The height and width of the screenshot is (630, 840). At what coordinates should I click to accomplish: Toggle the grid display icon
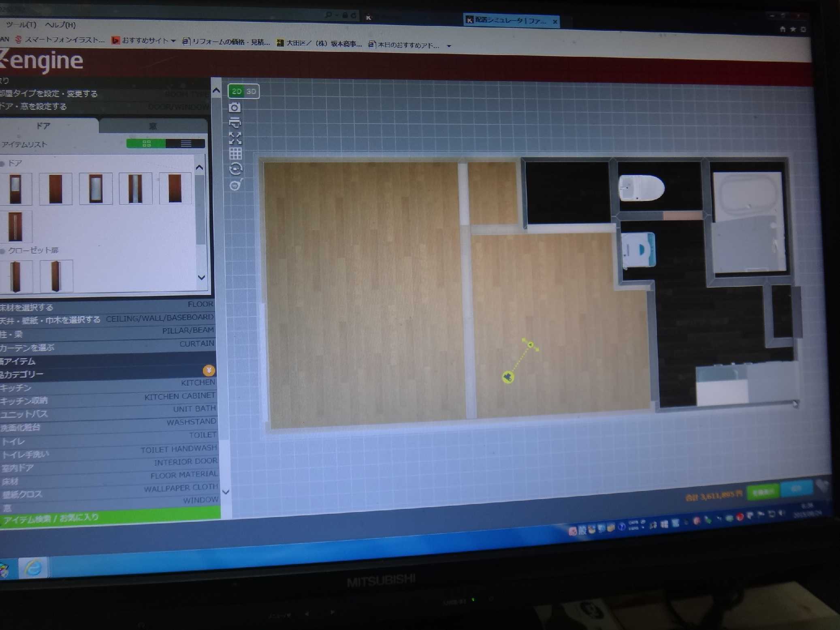click(235, 154)
